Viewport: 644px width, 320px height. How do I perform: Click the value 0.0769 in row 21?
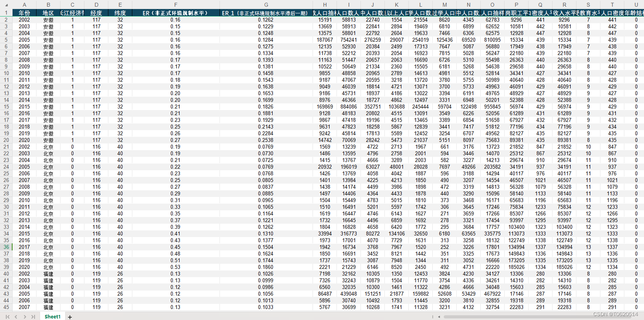pyautogui.click(x=266, y=147)
